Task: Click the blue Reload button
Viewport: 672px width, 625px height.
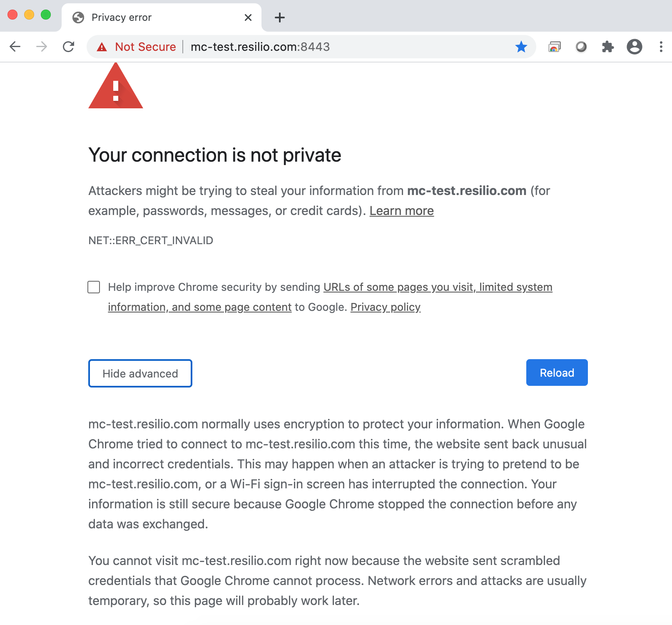Action: tap(557, 372)
